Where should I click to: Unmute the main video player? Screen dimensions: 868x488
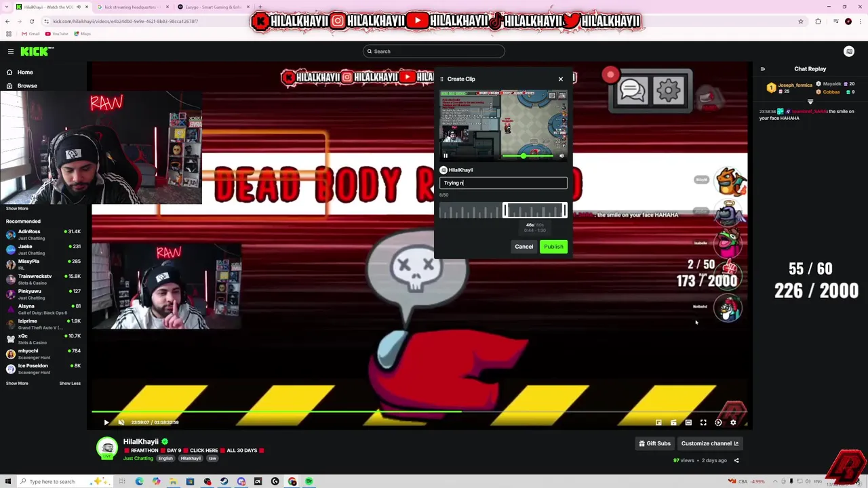121,422
